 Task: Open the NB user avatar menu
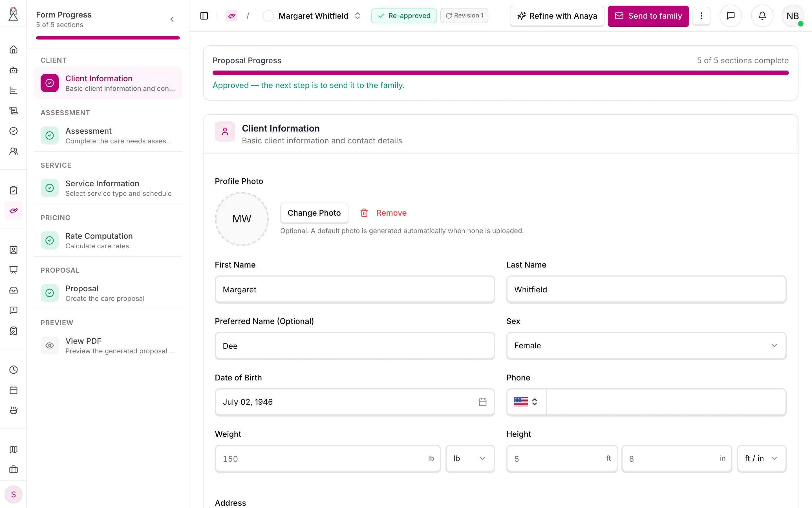(x=793, y=16)
